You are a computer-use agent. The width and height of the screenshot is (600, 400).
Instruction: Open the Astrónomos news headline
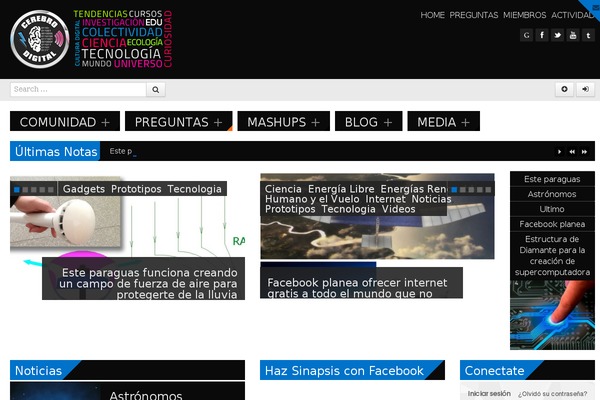[x=145, y=395]
